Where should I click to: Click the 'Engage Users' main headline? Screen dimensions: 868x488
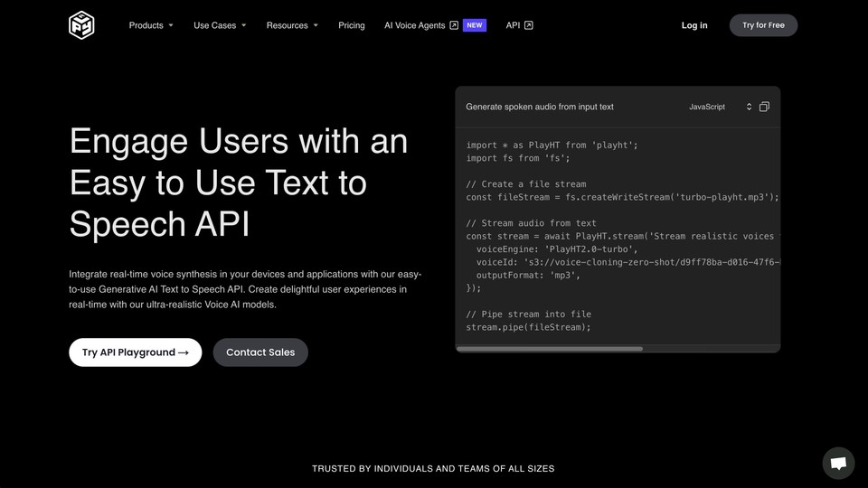[239, 183]
